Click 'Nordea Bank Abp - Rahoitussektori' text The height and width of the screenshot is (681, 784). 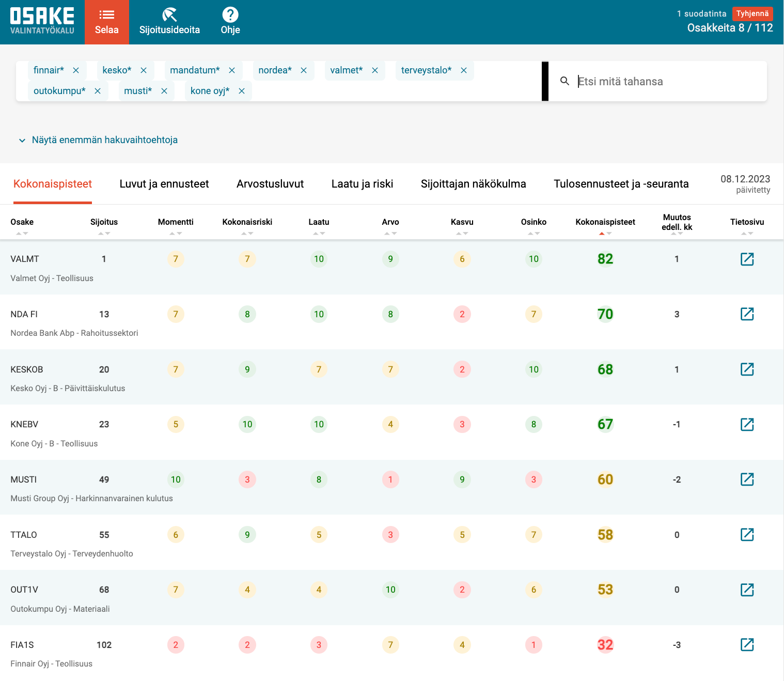pos(74,333)
